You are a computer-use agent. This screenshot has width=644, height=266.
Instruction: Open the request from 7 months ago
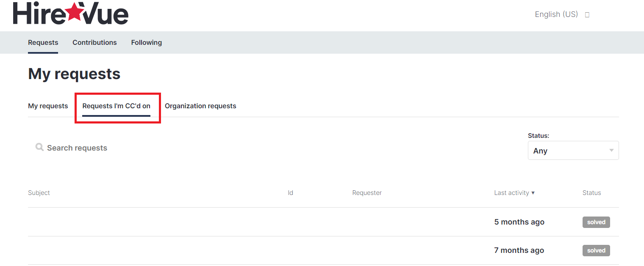click(519, 250)
